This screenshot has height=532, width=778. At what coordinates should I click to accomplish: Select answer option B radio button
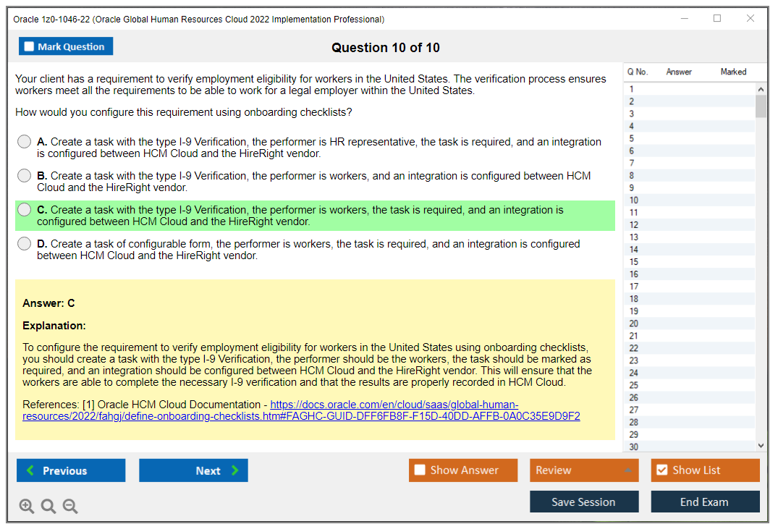pos(23,175)
